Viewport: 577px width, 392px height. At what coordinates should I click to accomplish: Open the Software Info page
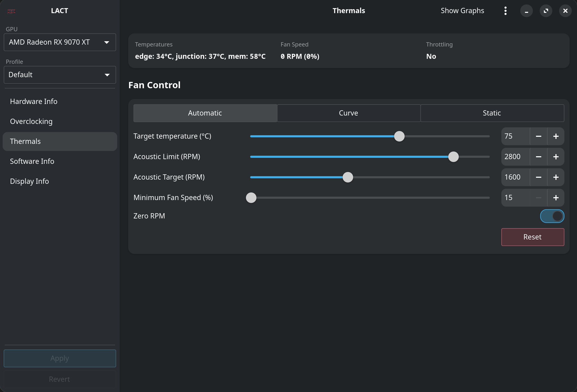pyautogui.click(x=60, y=161)
